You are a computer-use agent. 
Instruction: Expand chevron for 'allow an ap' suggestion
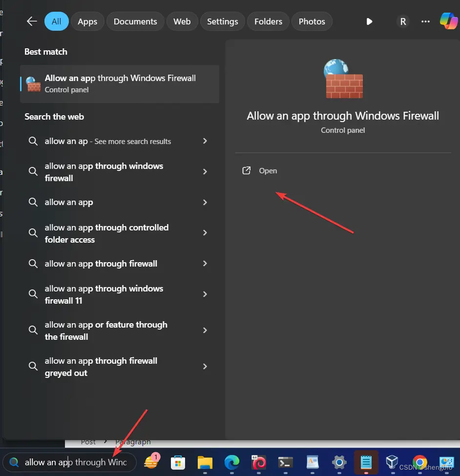tap(205, 141)
